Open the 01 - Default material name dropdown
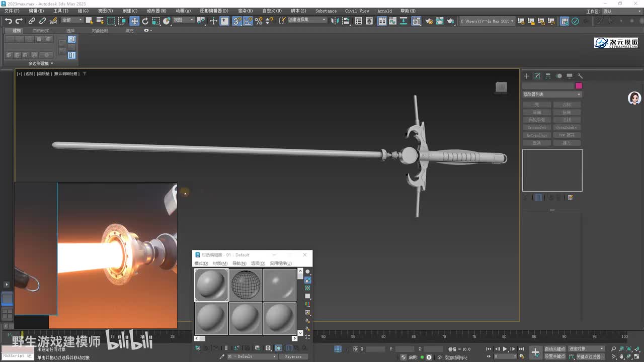644x362 pixels. pos(252,356)
